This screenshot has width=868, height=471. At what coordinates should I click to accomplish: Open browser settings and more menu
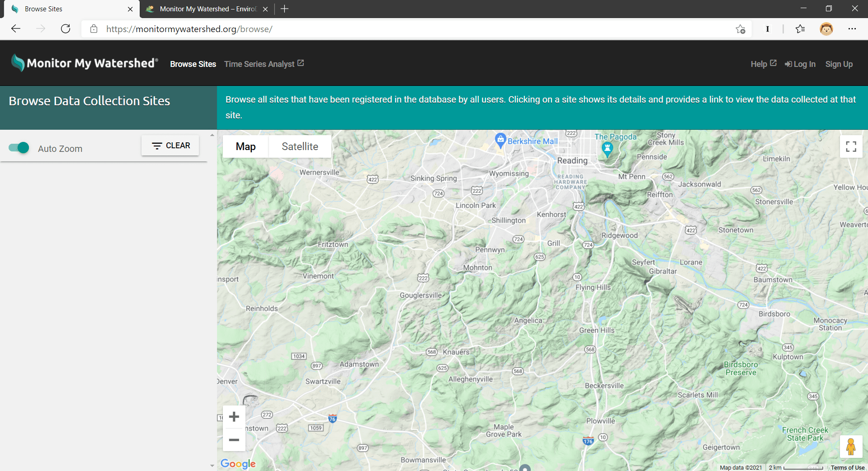click(x=852, y=29)
